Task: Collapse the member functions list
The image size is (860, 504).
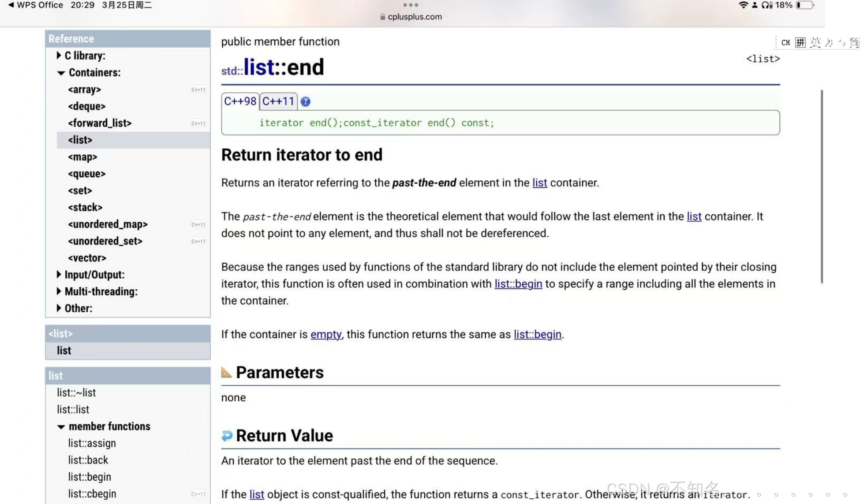Action: [61, 426]
